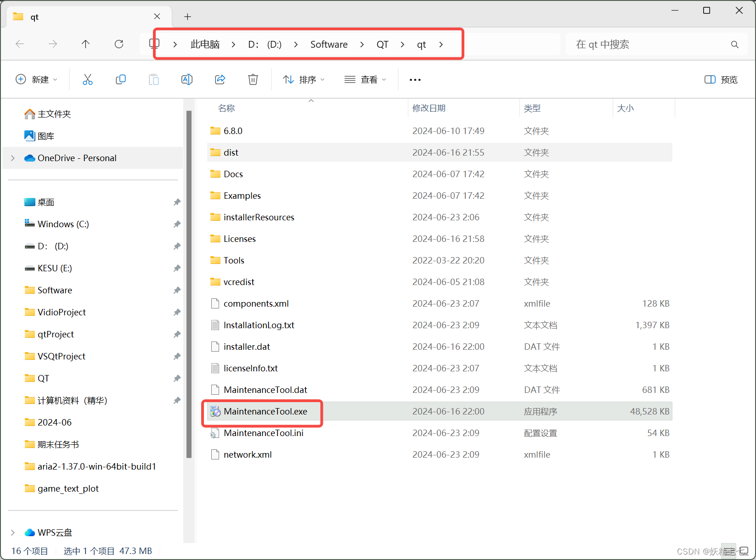Image resolution: width=756 pixels, height=560 pixels.
Task: Click the Paste clipboard icon
Action: [x=154, y=79]
